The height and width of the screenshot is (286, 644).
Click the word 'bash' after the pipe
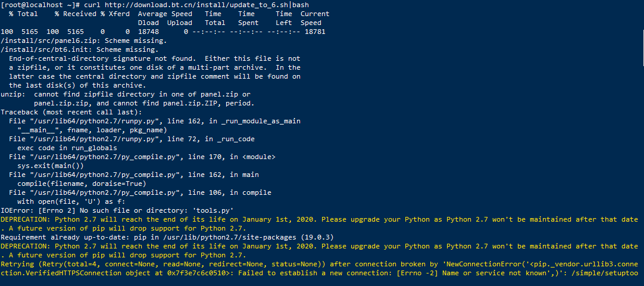point(301,5)
